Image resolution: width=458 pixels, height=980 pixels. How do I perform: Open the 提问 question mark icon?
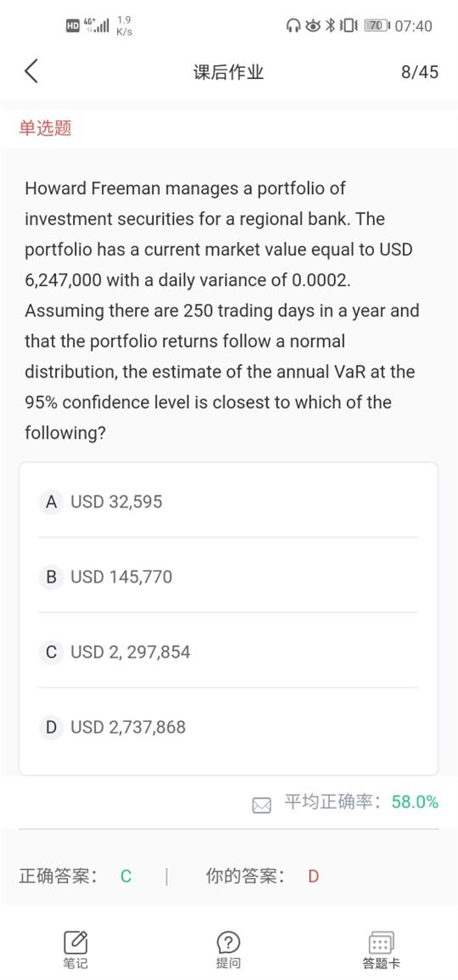coord(228,942)
